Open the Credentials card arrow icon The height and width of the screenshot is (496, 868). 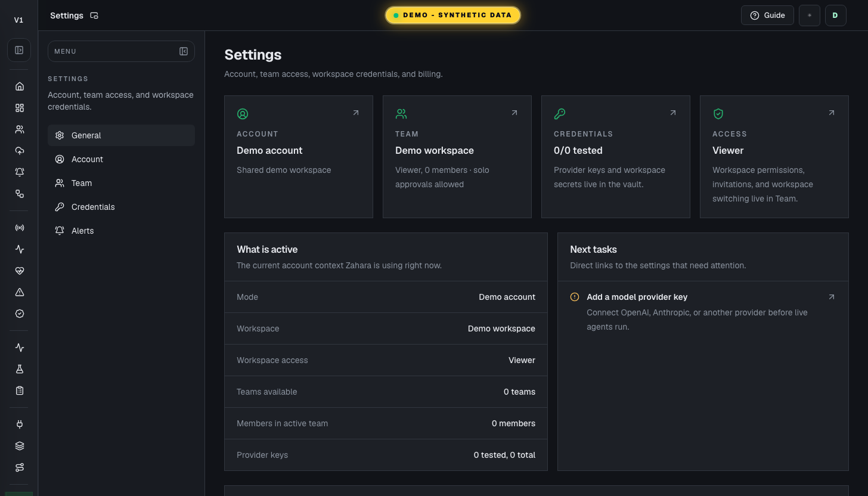point(673,113)
